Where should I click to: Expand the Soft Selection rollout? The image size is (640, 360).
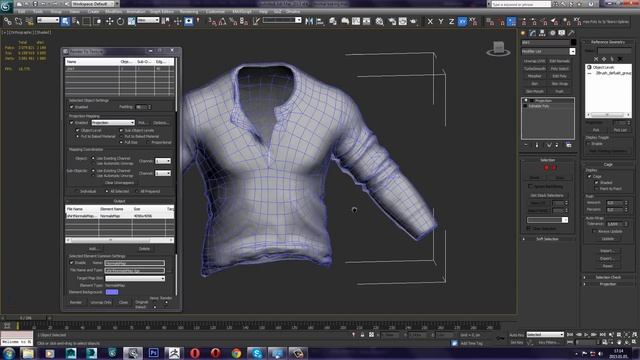tap(547, 239)
